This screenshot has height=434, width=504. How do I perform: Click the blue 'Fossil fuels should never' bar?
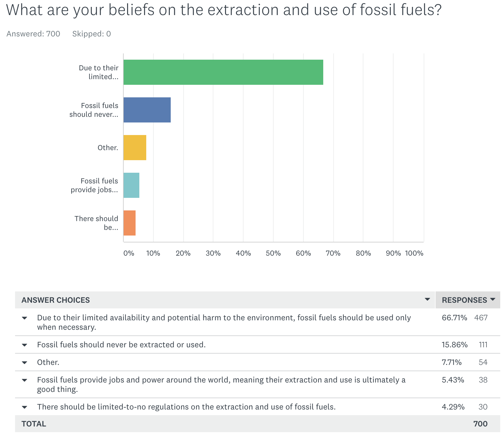pyautogui.click(x=147, y=110)
